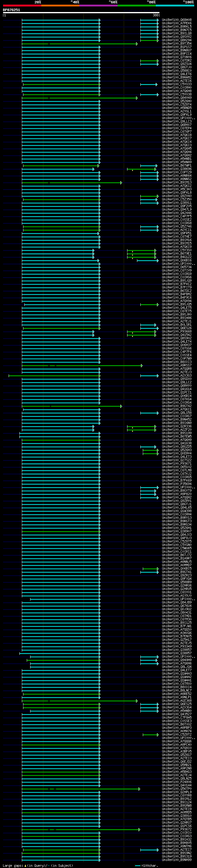
Task: Select label UniRef100_A2X3G3
Action: tap(177, 375)
